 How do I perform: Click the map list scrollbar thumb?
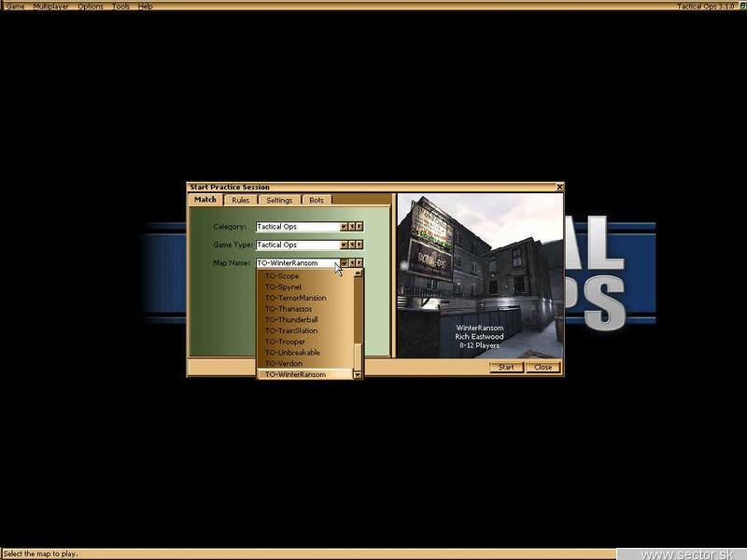[359, 357]
